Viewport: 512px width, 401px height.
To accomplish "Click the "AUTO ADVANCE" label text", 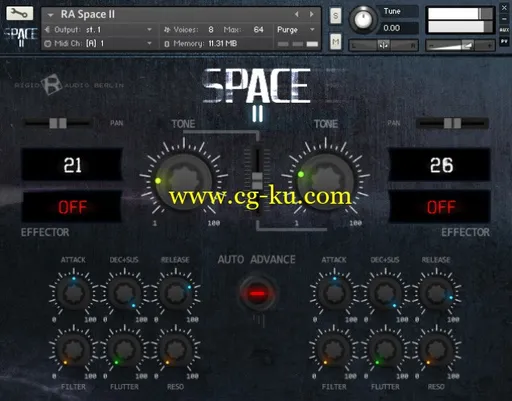I will [x=256, y=259].
